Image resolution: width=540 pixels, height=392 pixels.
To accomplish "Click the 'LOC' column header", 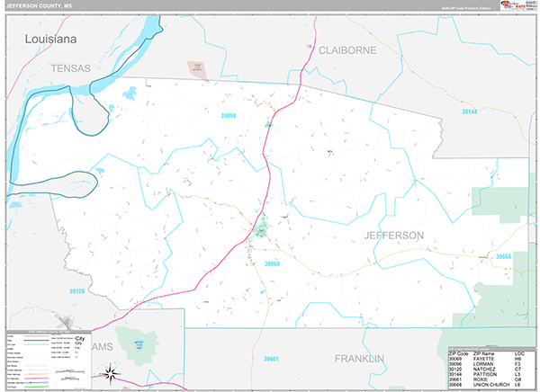I will 519,353.
